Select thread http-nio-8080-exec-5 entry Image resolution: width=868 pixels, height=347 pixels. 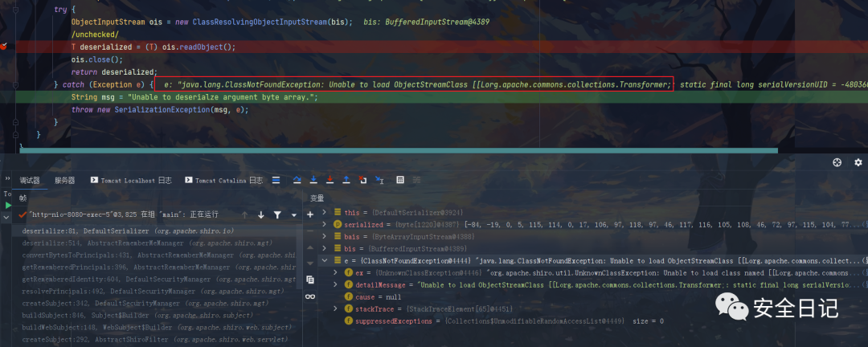[x=118, y=214]
